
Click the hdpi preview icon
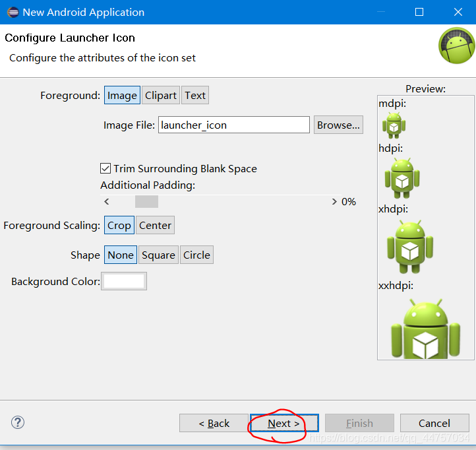[402, 177]
